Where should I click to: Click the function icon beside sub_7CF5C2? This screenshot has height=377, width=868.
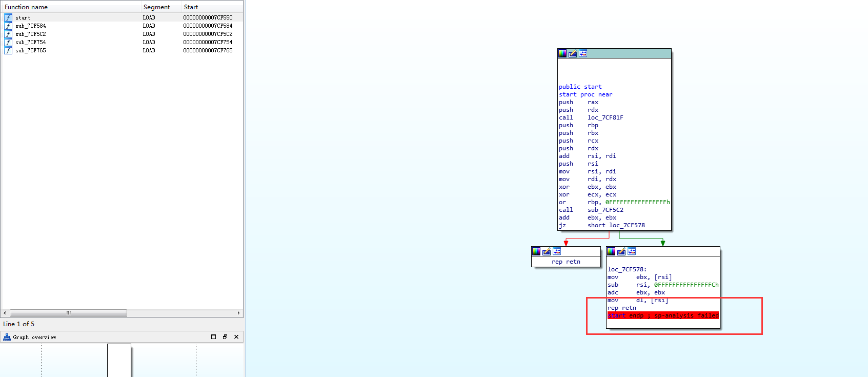pos(8,34)
